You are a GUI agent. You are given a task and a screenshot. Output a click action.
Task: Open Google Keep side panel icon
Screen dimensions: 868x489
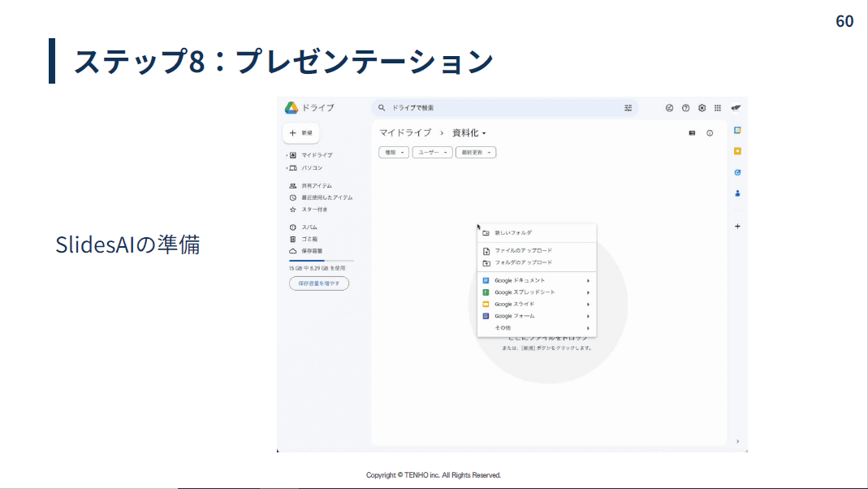(x=737, y=151)
